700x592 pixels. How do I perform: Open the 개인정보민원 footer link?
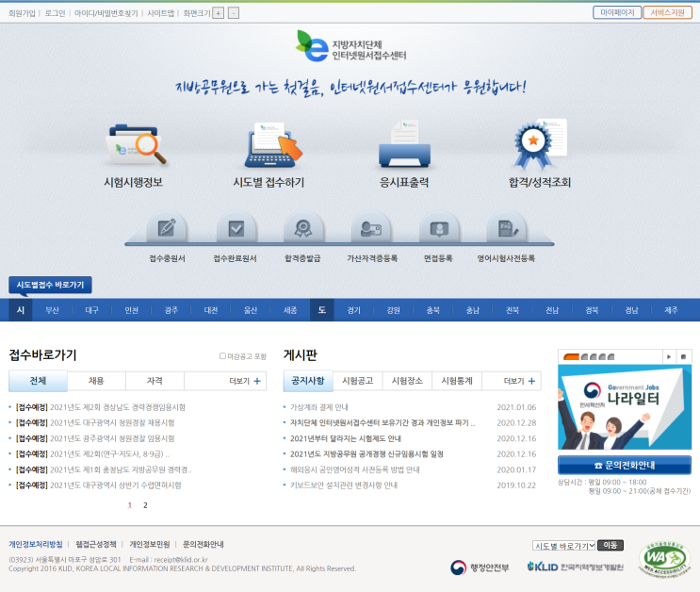150,544
